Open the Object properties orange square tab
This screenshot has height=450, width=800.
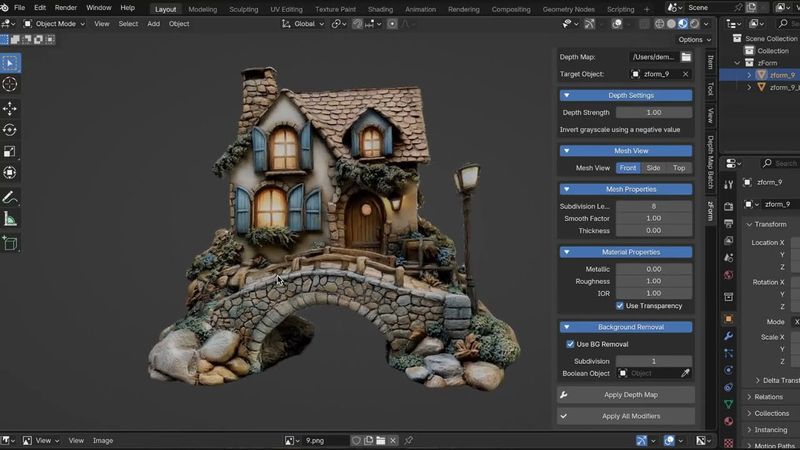(729, 319)
